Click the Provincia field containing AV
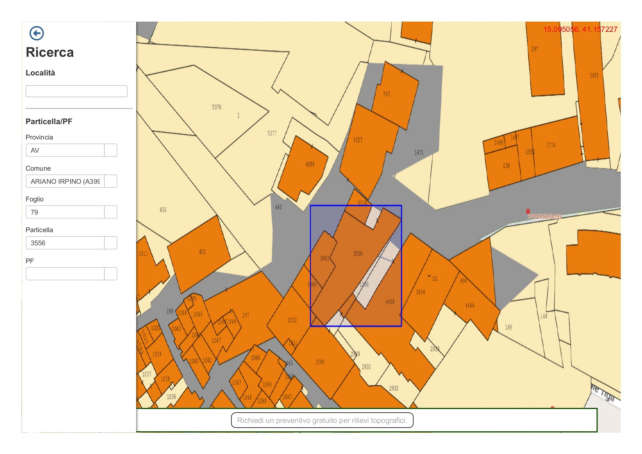 click(65, 151)
